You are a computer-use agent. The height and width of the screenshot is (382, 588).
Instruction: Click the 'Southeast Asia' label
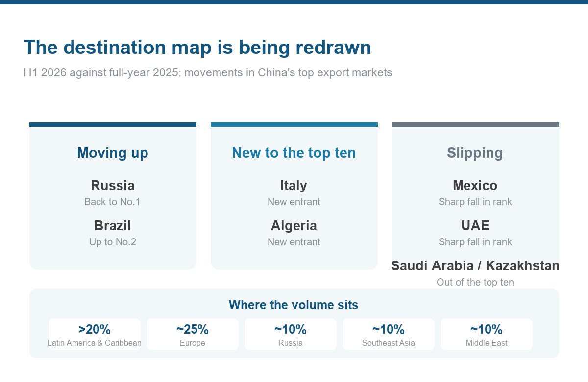pyautogui.click(x=389, y=343)
